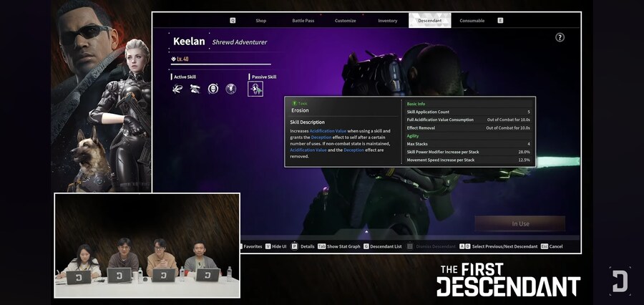Click the D logo icon bottom right
The height and width of the screenshot is (305, 644).
coord(620,280)
